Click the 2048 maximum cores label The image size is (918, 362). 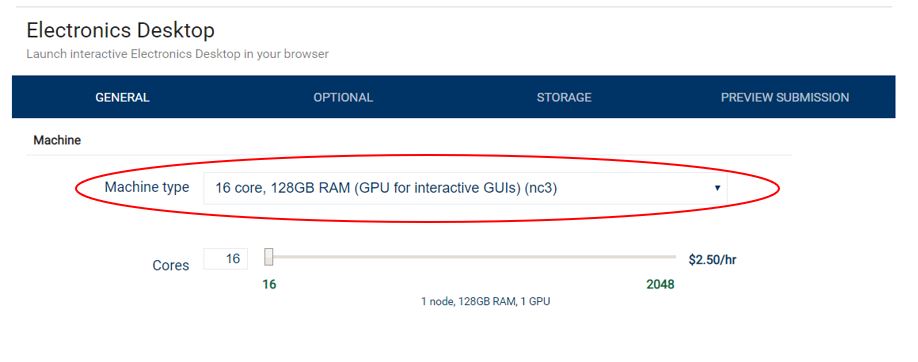(x=660, y=285)
